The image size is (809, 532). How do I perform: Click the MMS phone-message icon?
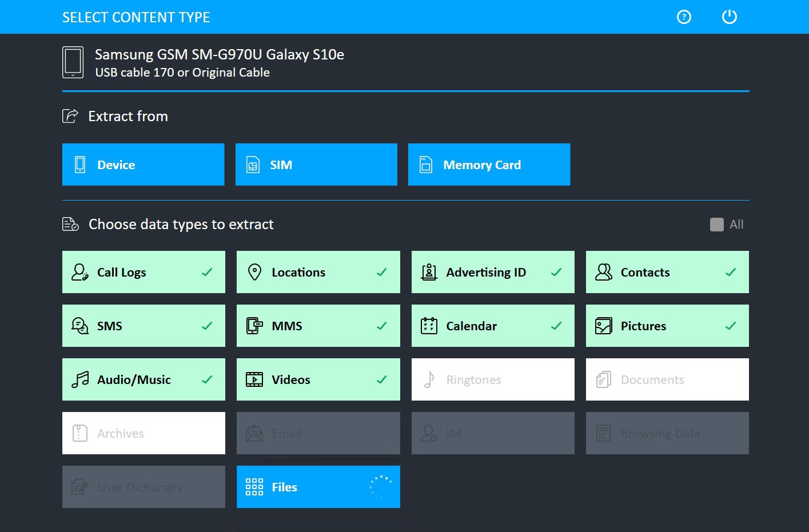point(255,326)
